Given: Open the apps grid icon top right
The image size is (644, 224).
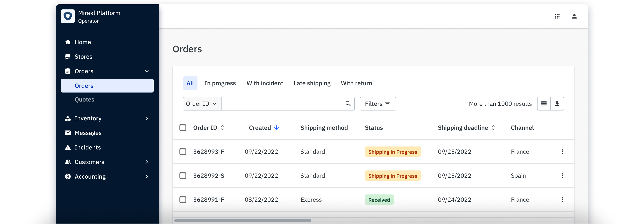Looking at the screenshot, I should click(x=557, y=16).
